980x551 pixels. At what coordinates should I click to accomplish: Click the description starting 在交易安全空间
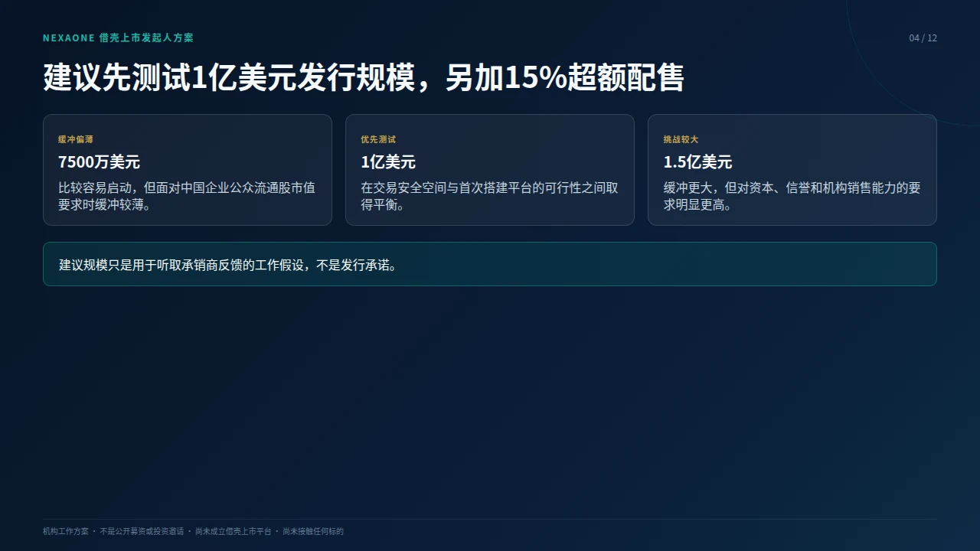(489, 197)
